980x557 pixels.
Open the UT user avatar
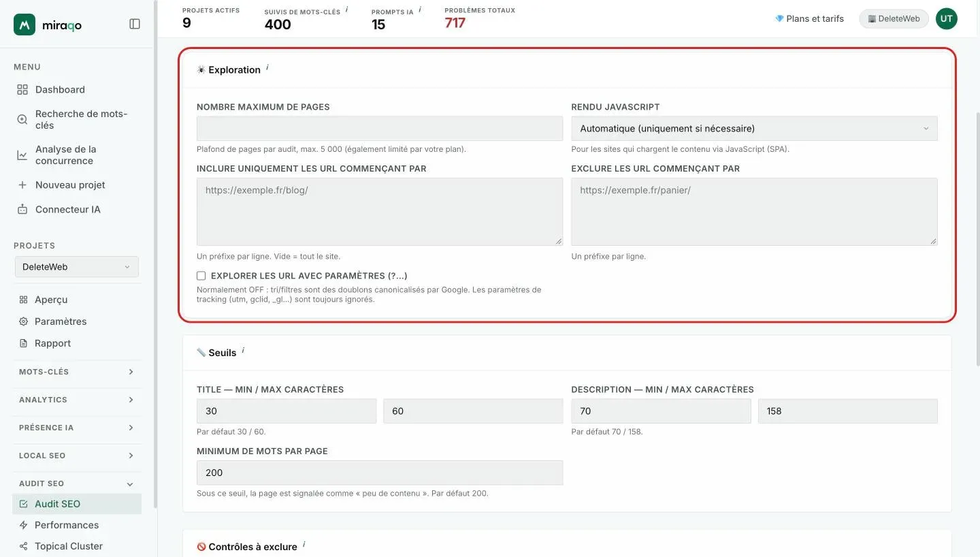(947, 18)
